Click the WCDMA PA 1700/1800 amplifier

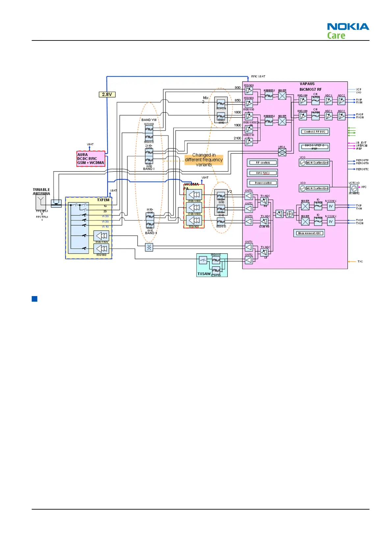[194, 208]
